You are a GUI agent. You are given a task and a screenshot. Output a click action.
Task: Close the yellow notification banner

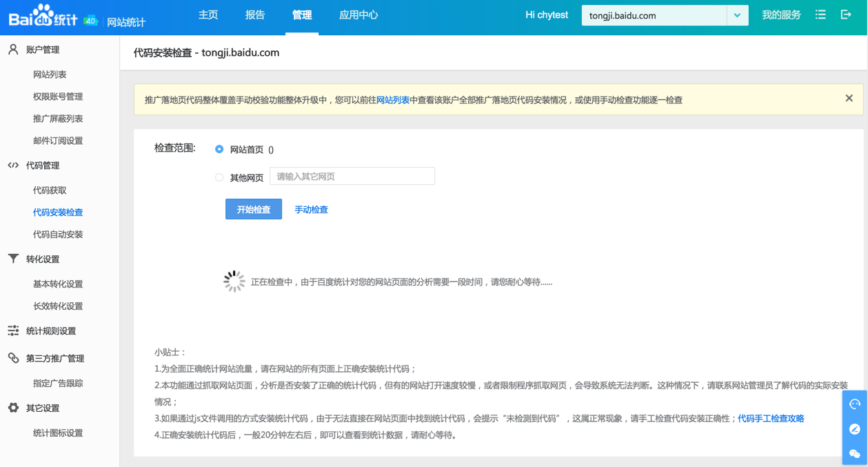pyautogui.click(x=849, y=99)
